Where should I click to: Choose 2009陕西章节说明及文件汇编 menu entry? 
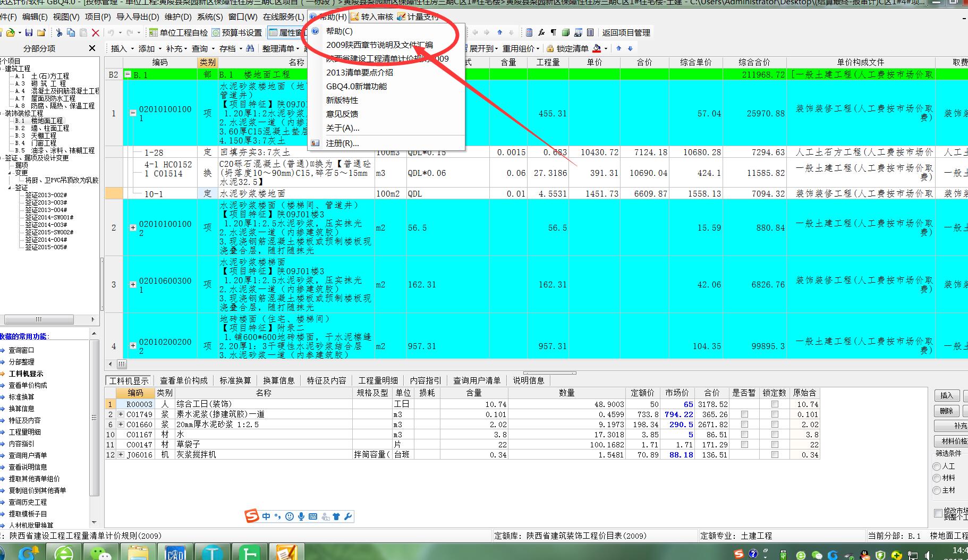click(x=379, y=45)
